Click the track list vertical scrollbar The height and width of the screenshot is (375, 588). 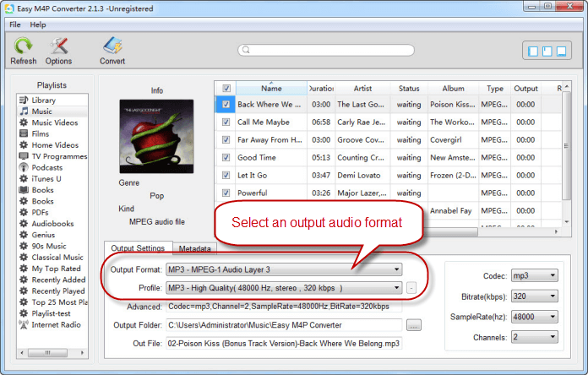tap(566, 146)
